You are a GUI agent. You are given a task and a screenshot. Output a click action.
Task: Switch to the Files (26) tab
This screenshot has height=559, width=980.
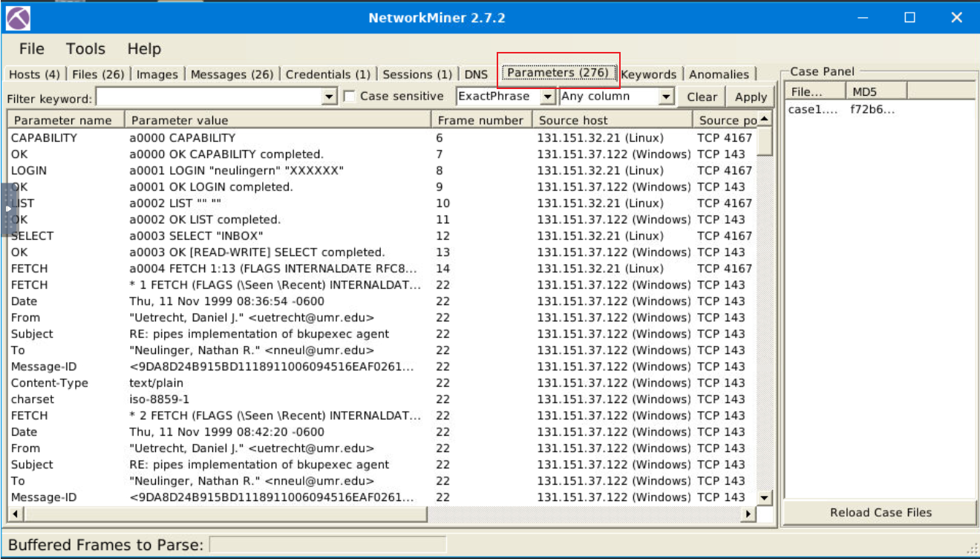(98, 74)
